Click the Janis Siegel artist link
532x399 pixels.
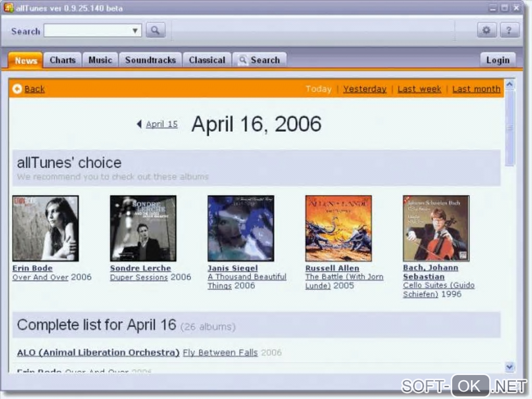(x=233, y=268)
